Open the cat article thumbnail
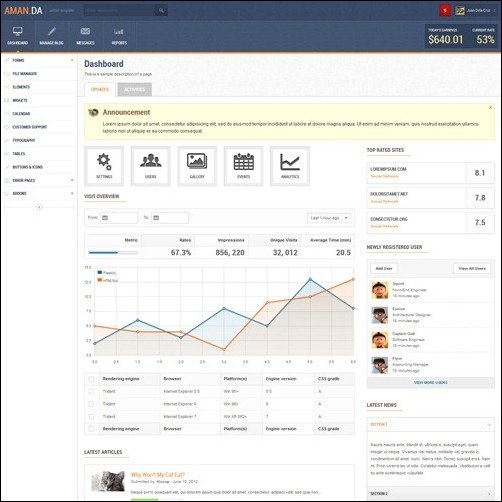502x502 pixels. point(108,481)
